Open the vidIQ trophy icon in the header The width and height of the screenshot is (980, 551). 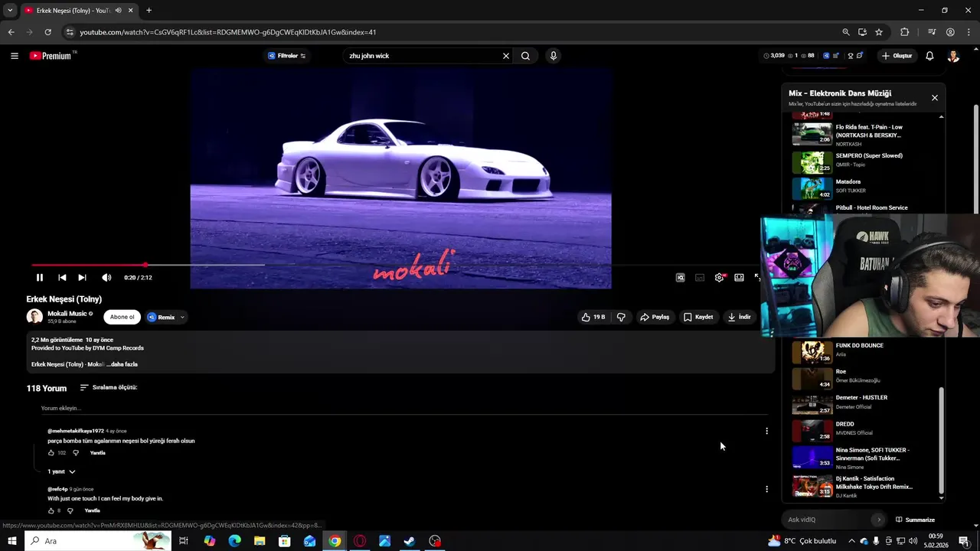(850, 56)
